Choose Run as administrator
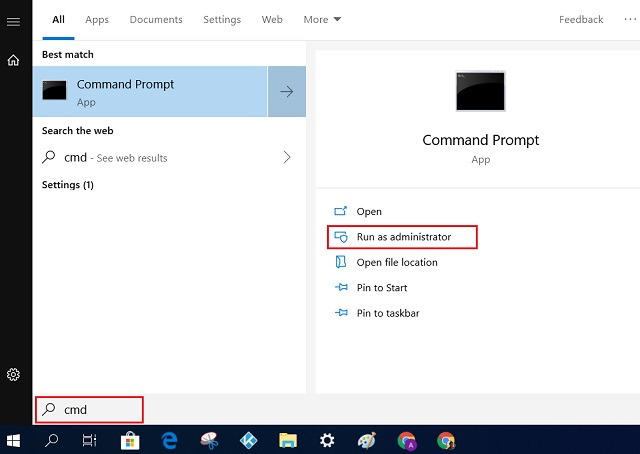Screen dimensions: 640x454 (402, 237)
